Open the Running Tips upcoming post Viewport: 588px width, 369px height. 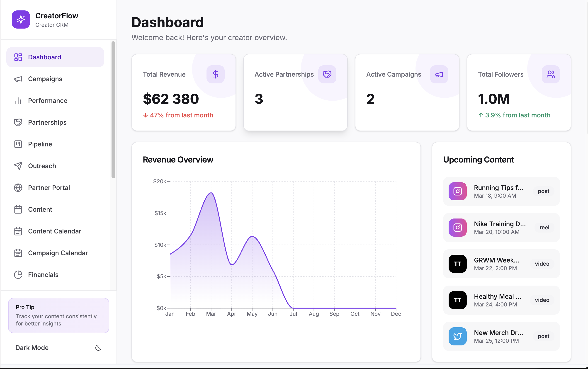[x=501, y=191]
